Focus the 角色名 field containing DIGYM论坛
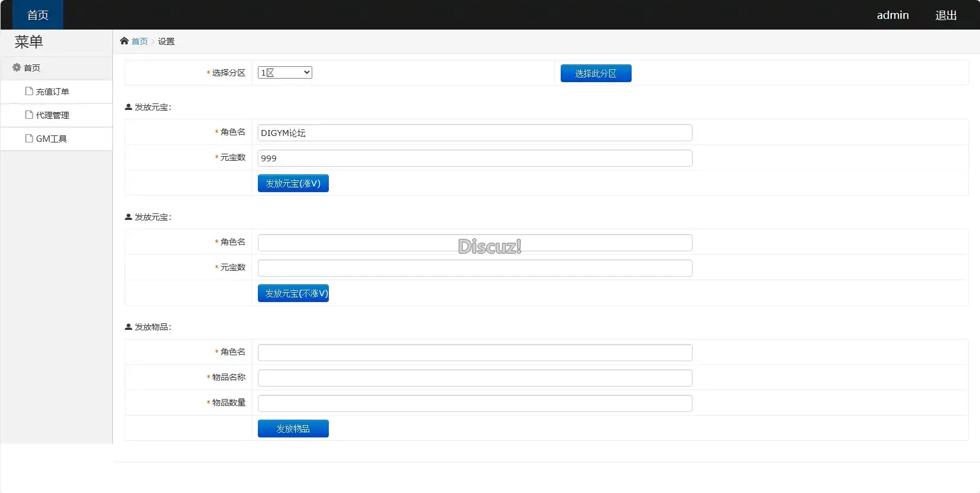The height and width of the screenshot is (493, 980). click(474, 133)
